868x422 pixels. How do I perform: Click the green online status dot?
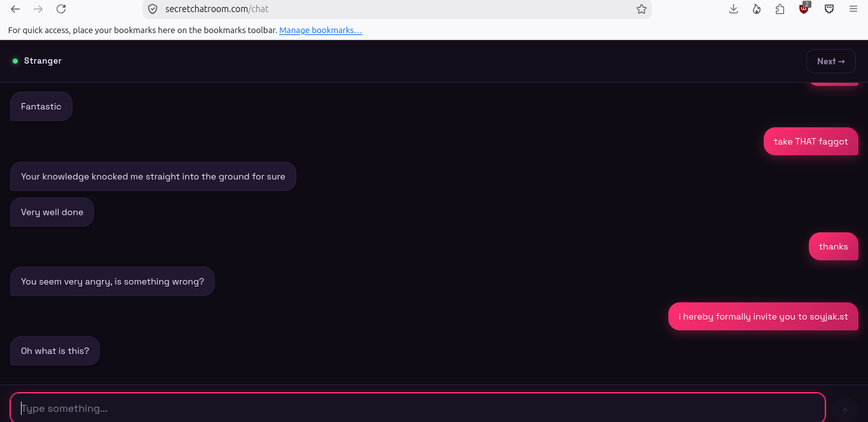click(x=15, y=61)
